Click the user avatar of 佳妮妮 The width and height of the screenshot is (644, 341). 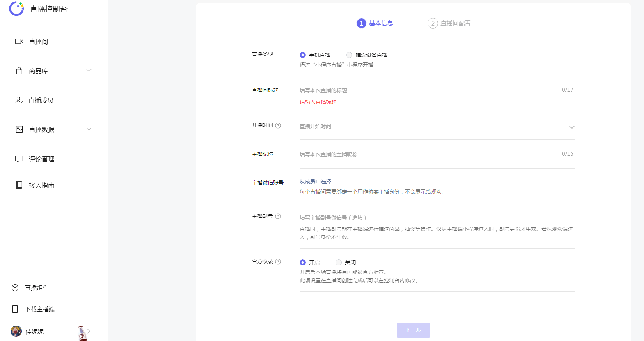[x=16, y=331]
